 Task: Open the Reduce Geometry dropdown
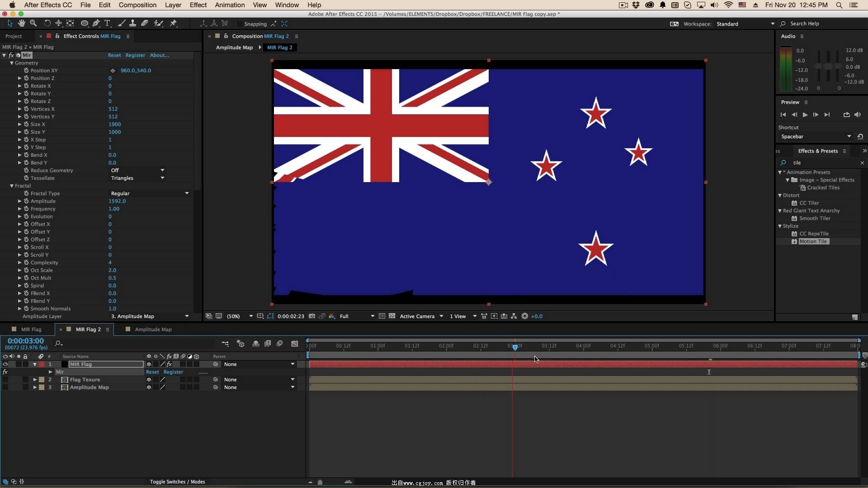coord(137,170)
